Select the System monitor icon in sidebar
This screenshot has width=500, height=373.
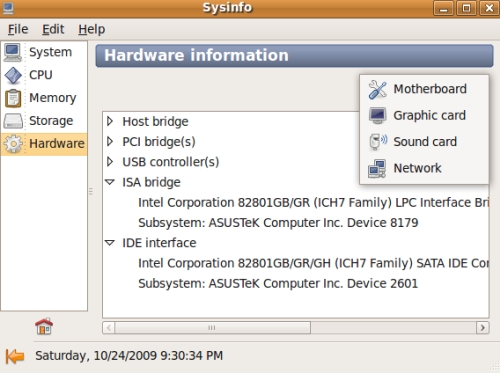(x=13, y=52)
